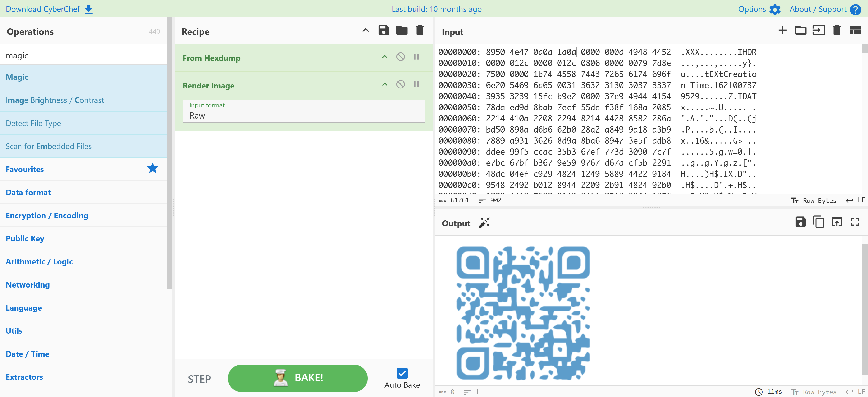
Task: Select the Detect File Type operation
Action: pyautogui.click(x=83, y=123)
